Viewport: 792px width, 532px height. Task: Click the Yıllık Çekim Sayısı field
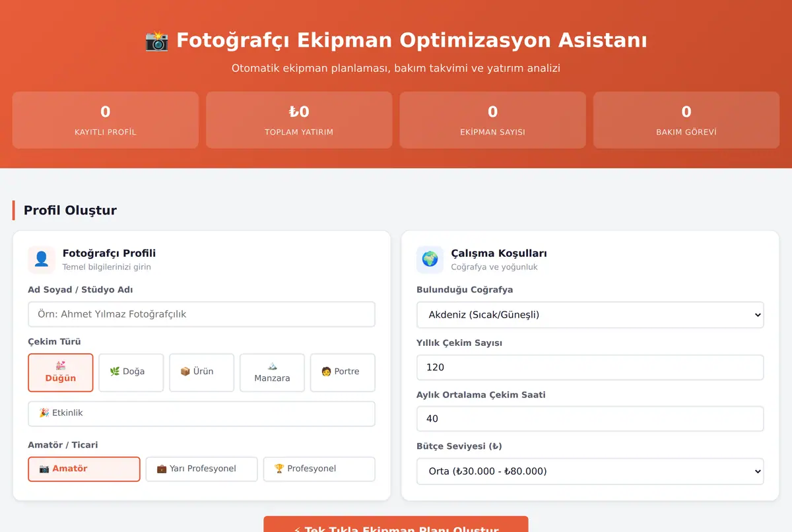coord(590,367)
